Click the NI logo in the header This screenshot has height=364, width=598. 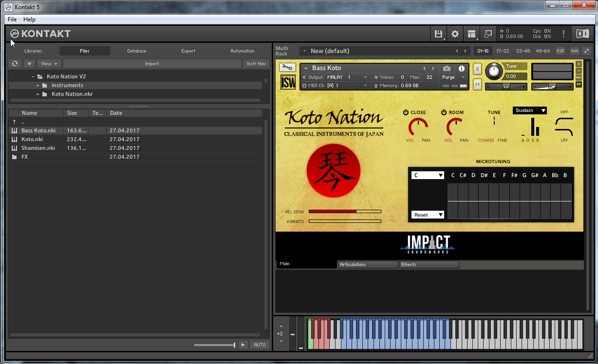point(582,34)
